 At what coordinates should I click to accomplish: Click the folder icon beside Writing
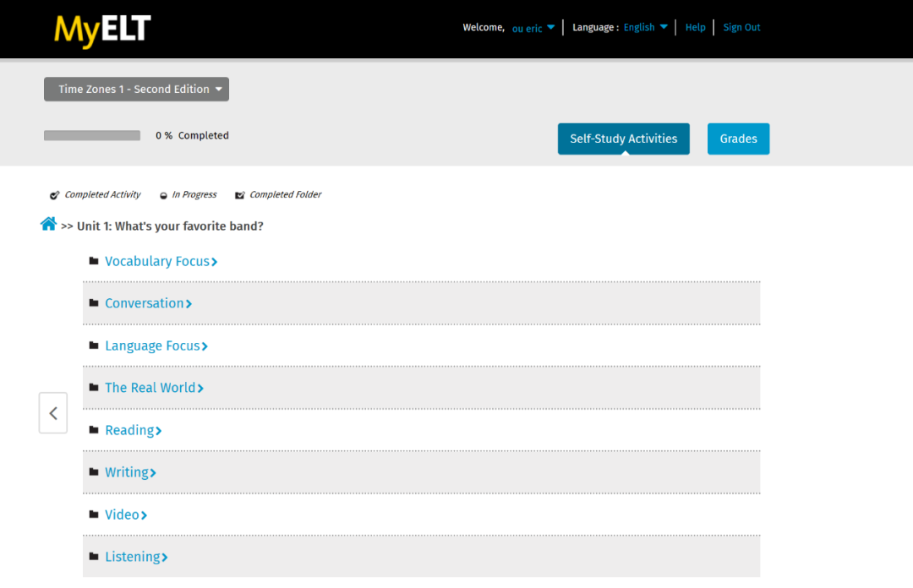pos(94,471)
